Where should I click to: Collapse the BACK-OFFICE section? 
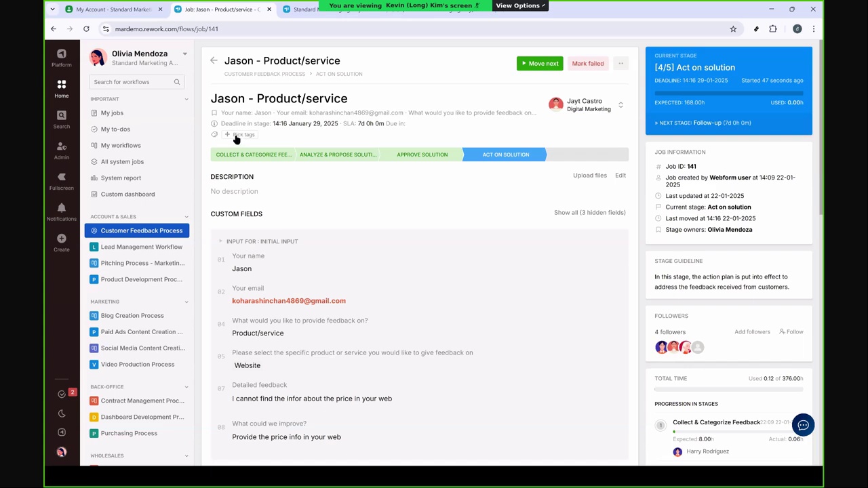pos(186,387)
